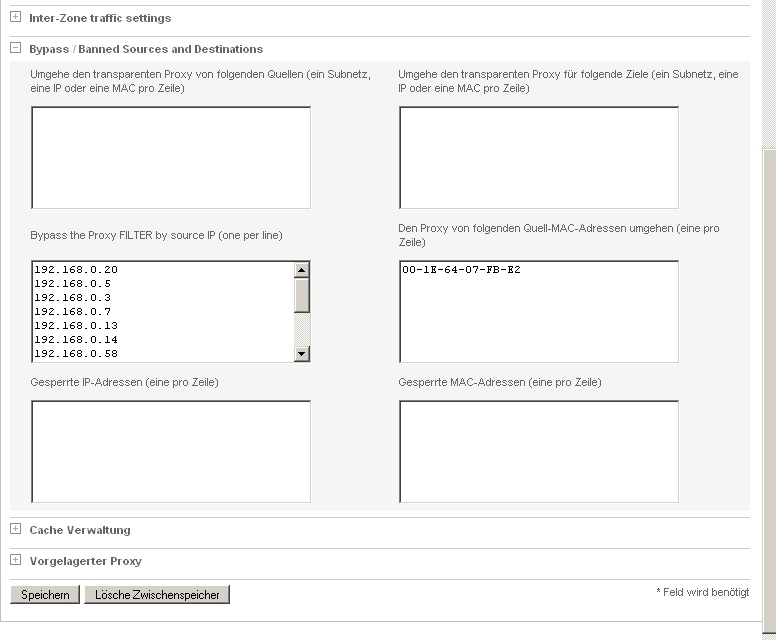Place cursor on the 192.168.0.7 entry
The image size is (776, 640).
[x=72, y=312]
